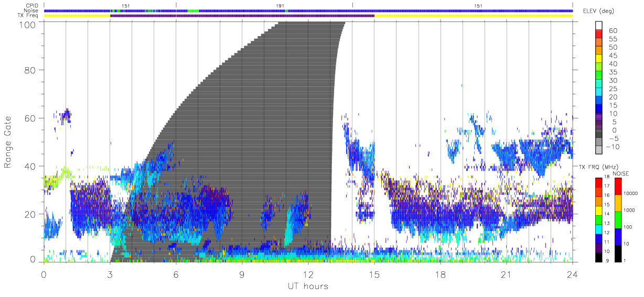Click the UT hours tick label '3'
The width and height of the screenshot is (644, 297).
click(x=110, y=274)
